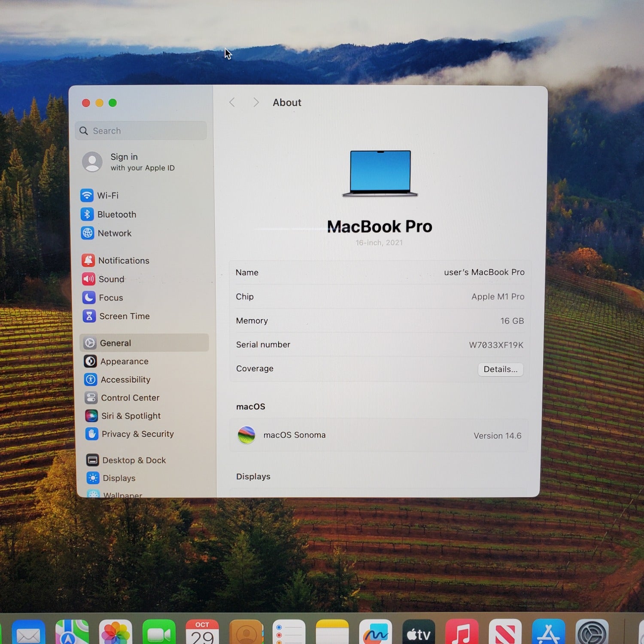Select Siri & Spotlight settings
644x644 pixels.
click(x=131, y=416)
